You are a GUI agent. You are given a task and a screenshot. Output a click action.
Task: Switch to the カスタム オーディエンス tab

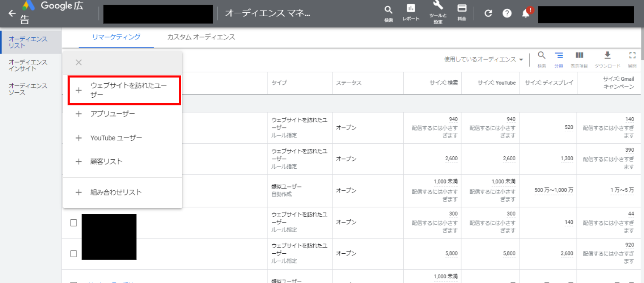tap(201, 37)
